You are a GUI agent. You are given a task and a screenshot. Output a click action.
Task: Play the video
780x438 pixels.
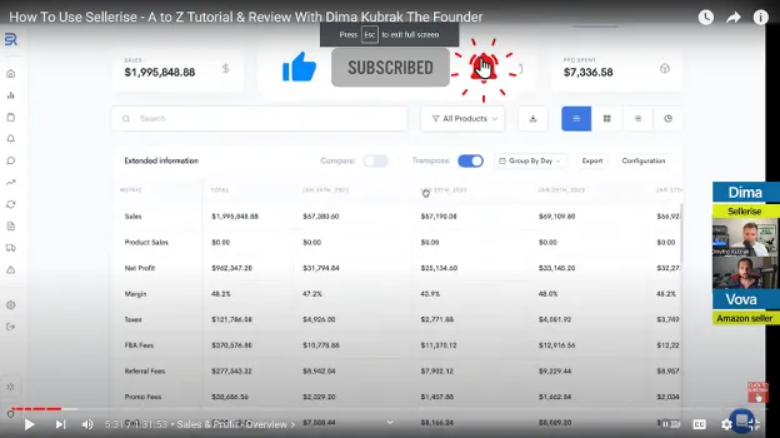pyautogui.click(x=29, y=424)
